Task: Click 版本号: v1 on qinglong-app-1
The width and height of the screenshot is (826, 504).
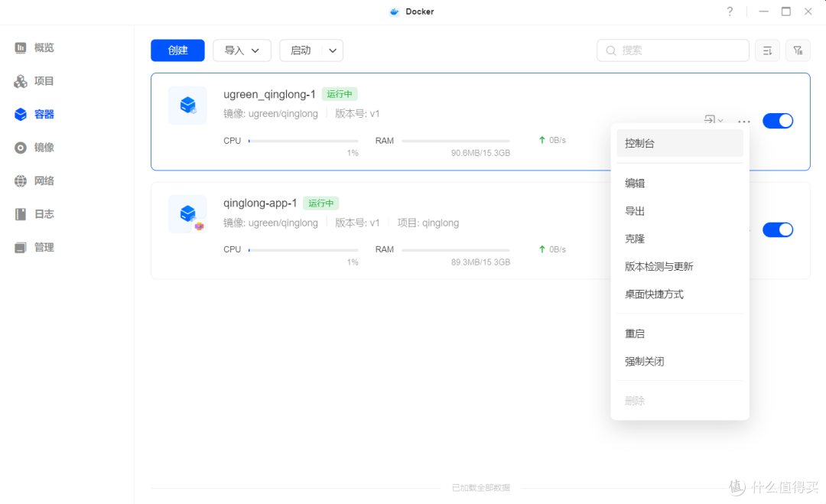Action: (x=357, y=223)
